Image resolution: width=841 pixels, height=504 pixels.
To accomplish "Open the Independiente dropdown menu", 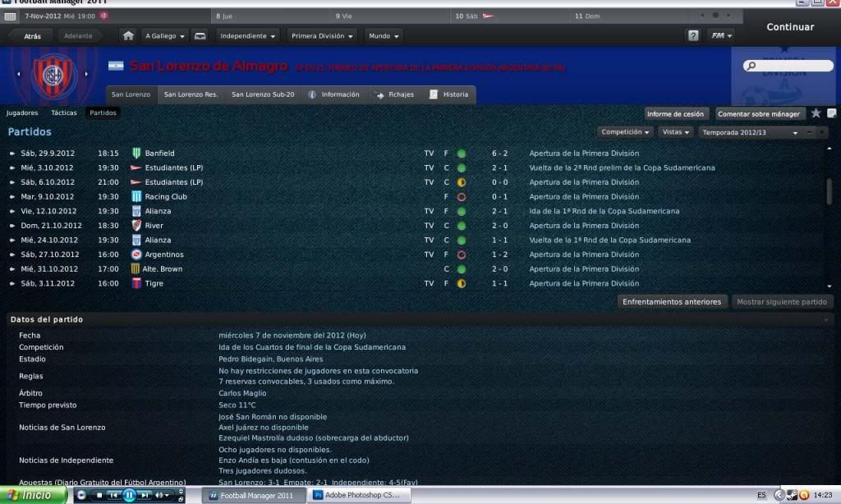I will [247, 36].
